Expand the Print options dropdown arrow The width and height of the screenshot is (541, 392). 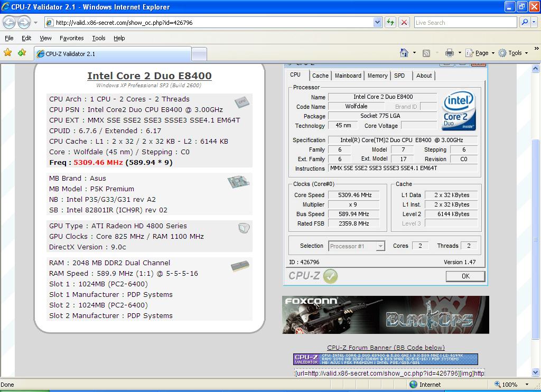click(x=460, y=53)
